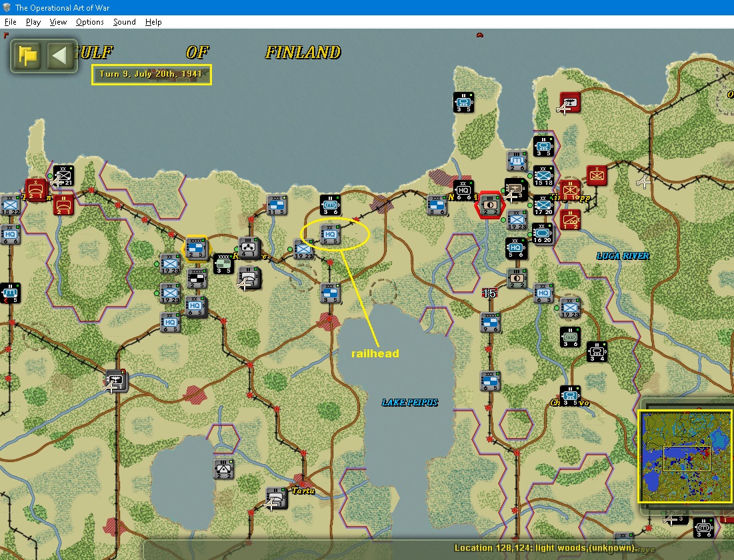Select the gray XXX corps unit 11-5
The image size is (734, 560).
(277, 205)
